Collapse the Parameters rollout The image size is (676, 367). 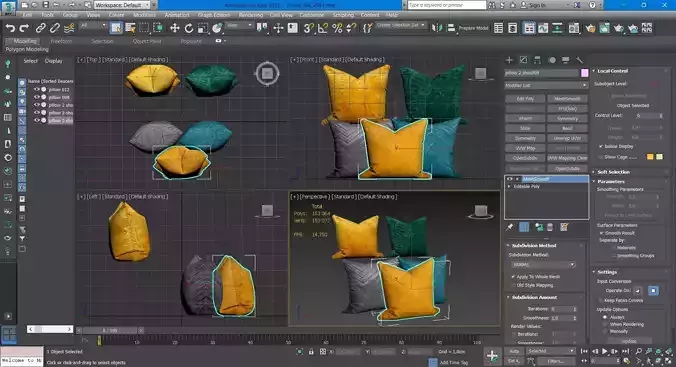611,182
